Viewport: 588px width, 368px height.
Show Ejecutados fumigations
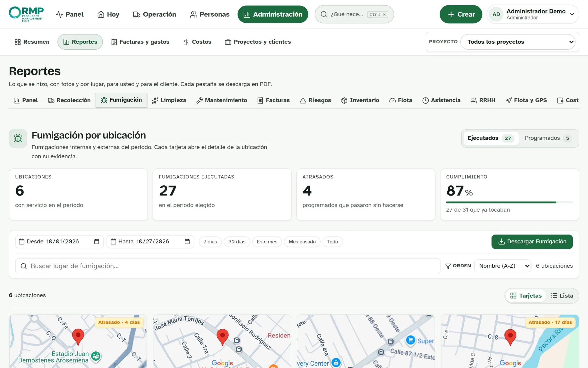pos(491,138)
